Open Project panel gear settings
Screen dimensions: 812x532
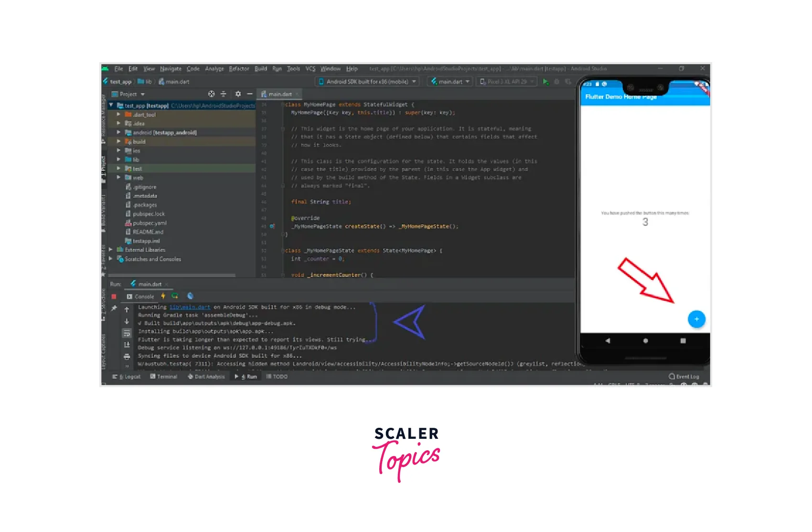click(238, 94)
